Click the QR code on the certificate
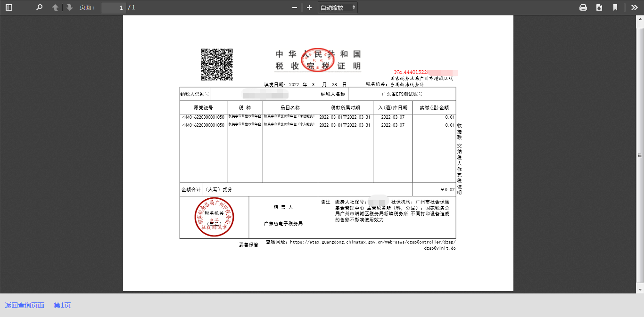 pyautogui.click(x=217, y=65)
